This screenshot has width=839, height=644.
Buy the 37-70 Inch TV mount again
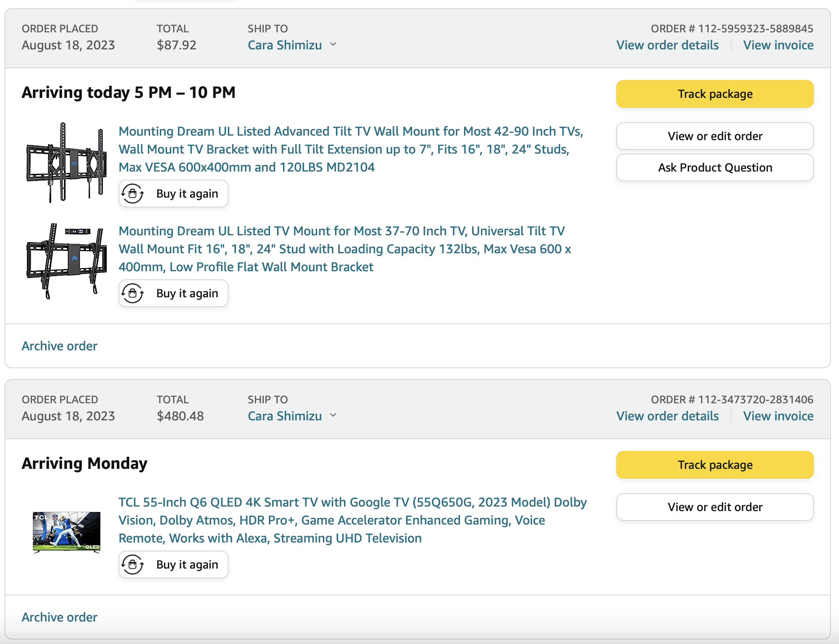pos(173,293)
